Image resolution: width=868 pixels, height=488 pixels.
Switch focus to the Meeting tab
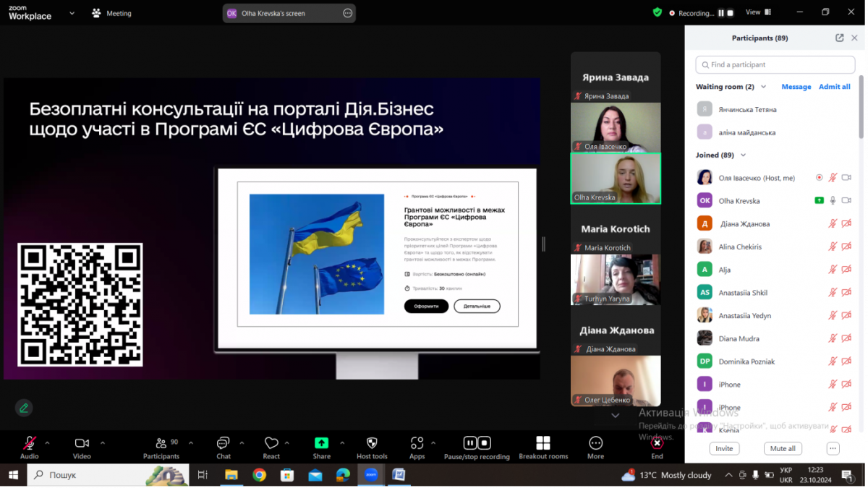coord(111,12)
